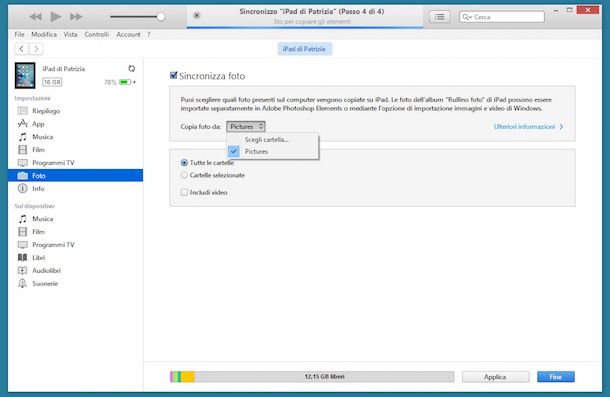Click the play button
This screenshot has width=610, height=397.
pos(56,17)
